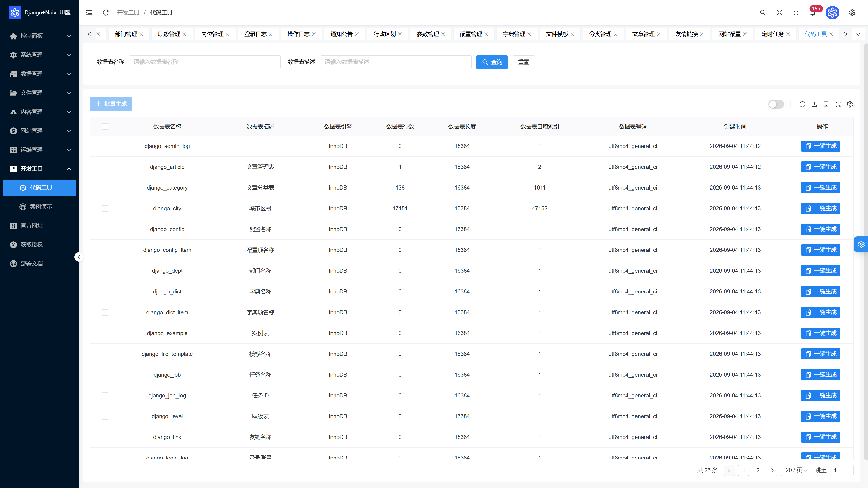Expand the 系统管理 sidebar menu
868x488 pixels.
click(x=39, y=54)
